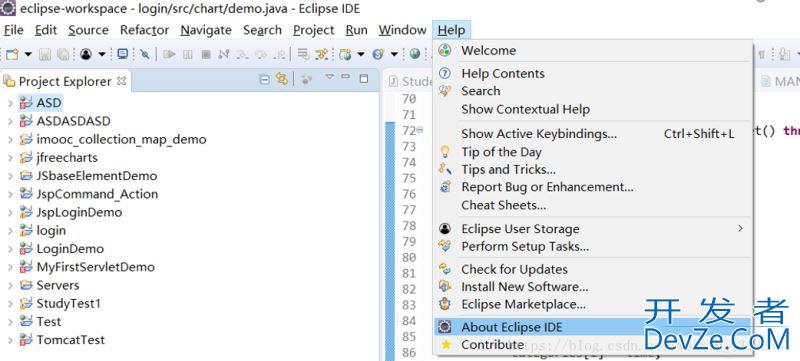Click the Suspend debug toolbar icon

(188, 54)
